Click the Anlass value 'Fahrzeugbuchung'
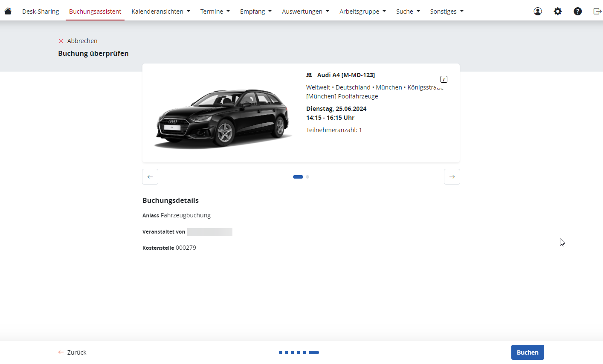The image size is (603, 364). (x=186, y=215)
